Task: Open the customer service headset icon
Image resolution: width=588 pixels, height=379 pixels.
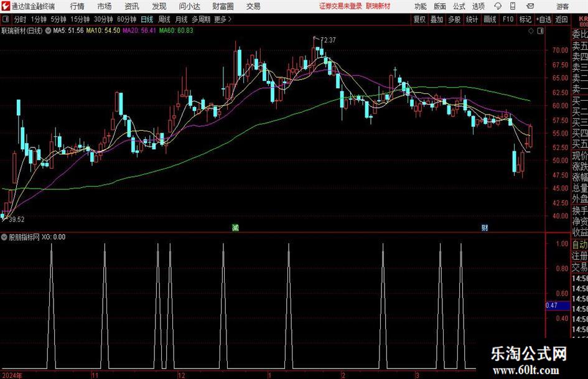Action: 498,6
